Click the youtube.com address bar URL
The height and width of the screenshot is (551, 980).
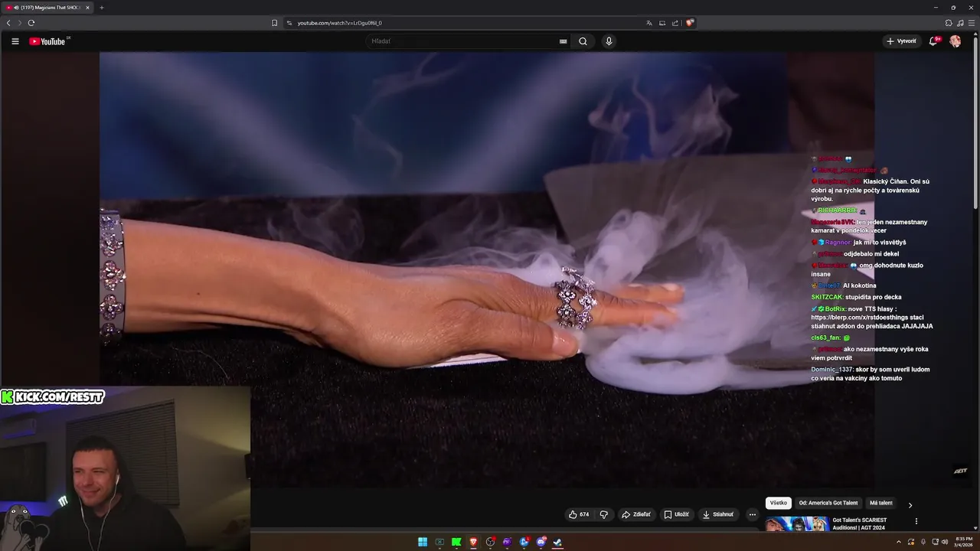click(339, 23)
